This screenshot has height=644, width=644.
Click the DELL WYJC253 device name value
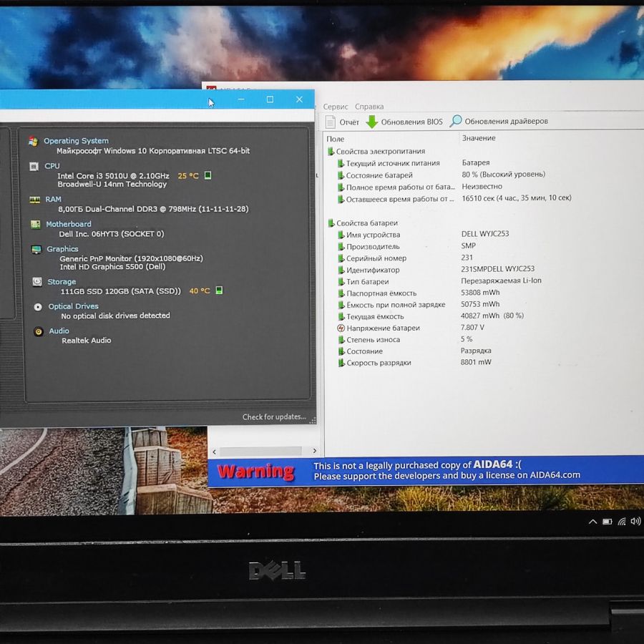coord(485,234)
